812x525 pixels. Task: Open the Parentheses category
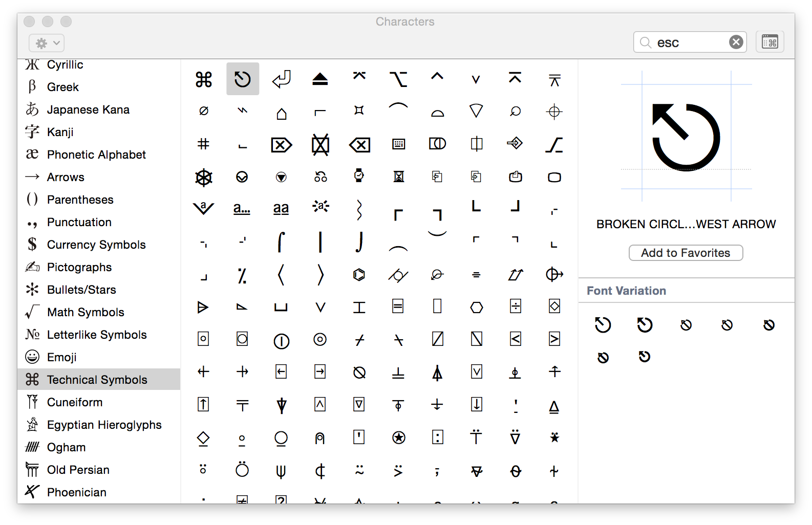tap(99, 200)
